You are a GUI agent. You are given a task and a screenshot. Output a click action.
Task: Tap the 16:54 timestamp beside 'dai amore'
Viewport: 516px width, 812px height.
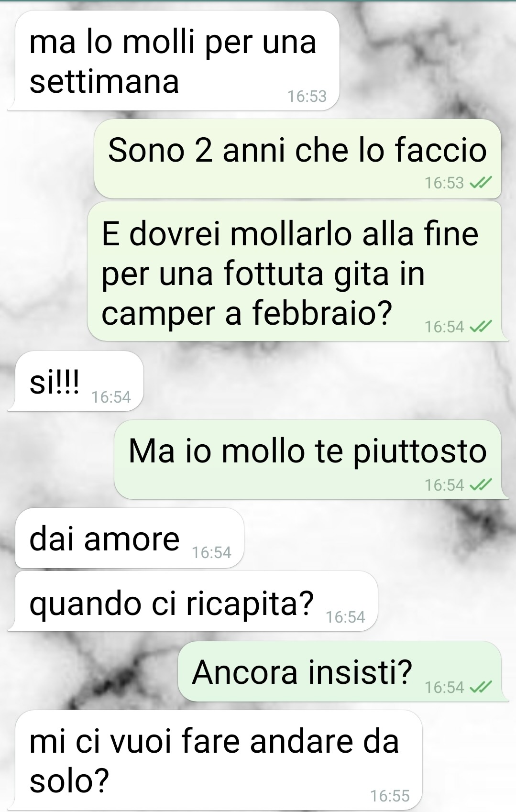click(211, 553)
